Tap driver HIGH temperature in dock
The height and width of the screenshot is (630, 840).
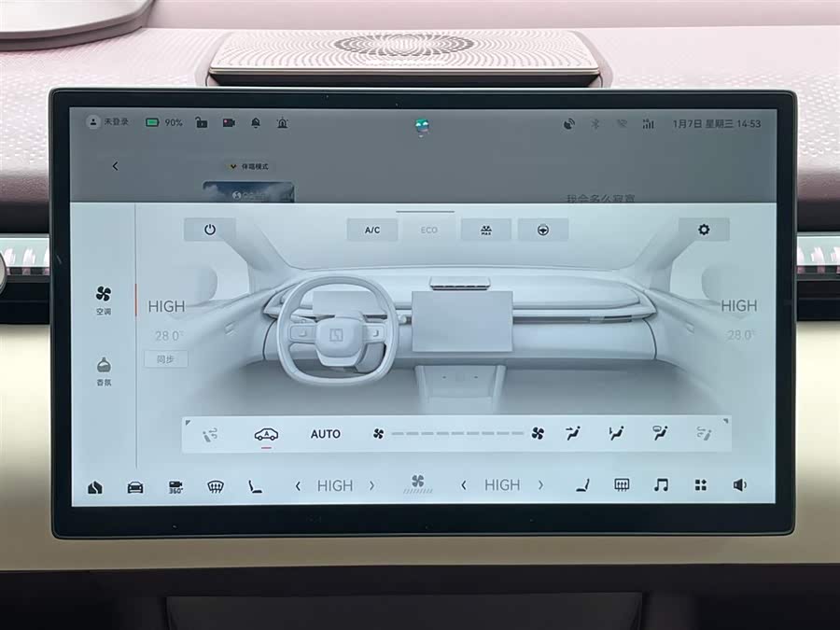coord(335,486)
